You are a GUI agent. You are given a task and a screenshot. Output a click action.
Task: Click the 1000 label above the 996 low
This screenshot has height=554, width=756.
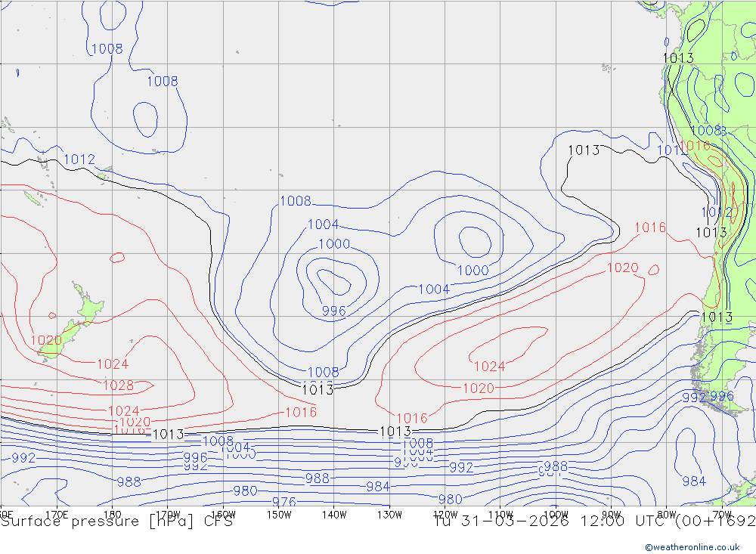[x=334, y=244]
